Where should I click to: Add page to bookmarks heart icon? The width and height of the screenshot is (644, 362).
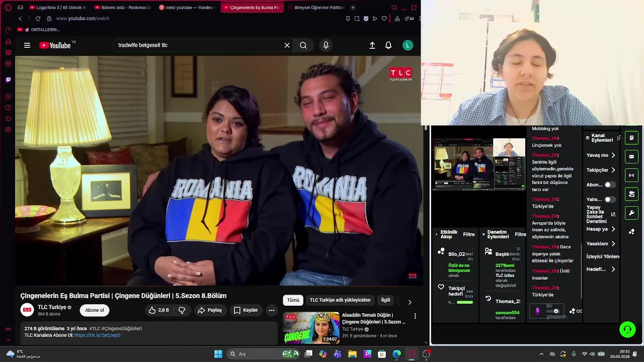(384, 19)
